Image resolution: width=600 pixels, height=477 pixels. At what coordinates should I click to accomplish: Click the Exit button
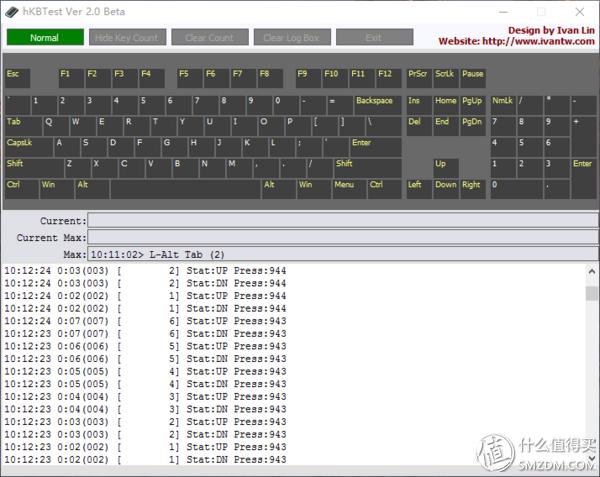(374, 37)
